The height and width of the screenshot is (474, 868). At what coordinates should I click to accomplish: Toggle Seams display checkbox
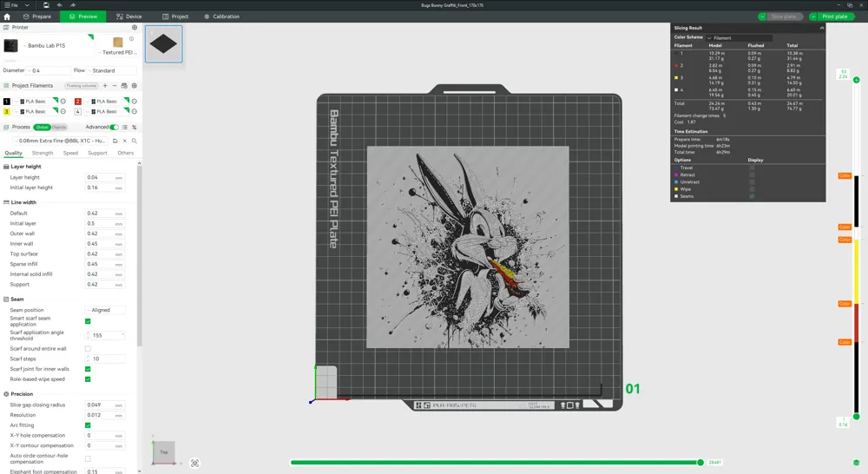[752, 196]
